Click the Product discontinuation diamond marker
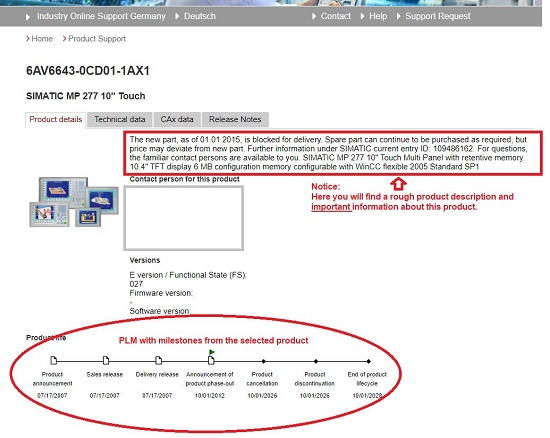 coord(316,361)
